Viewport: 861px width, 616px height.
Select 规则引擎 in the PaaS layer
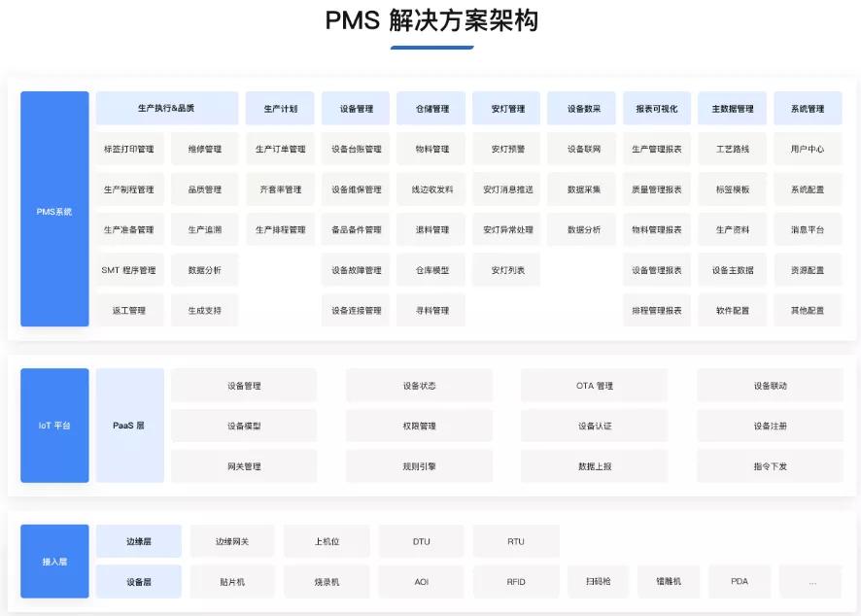pos(419,465)
